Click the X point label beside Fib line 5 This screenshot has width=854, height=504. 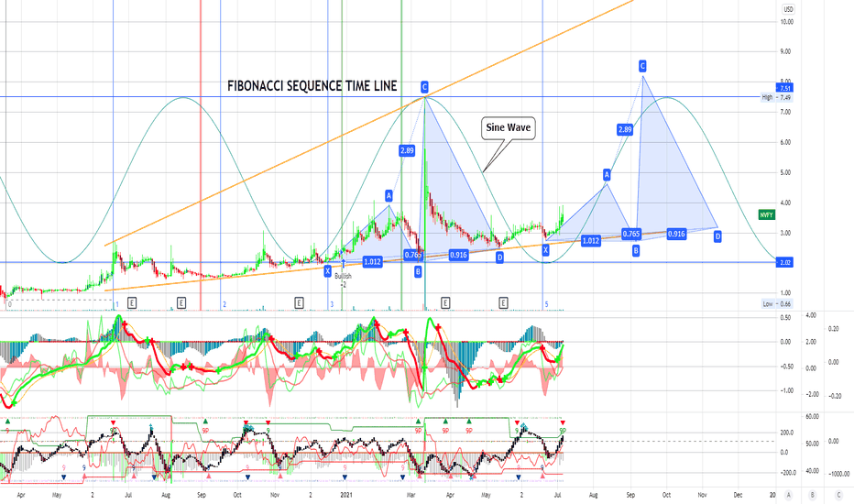point(545,250)
